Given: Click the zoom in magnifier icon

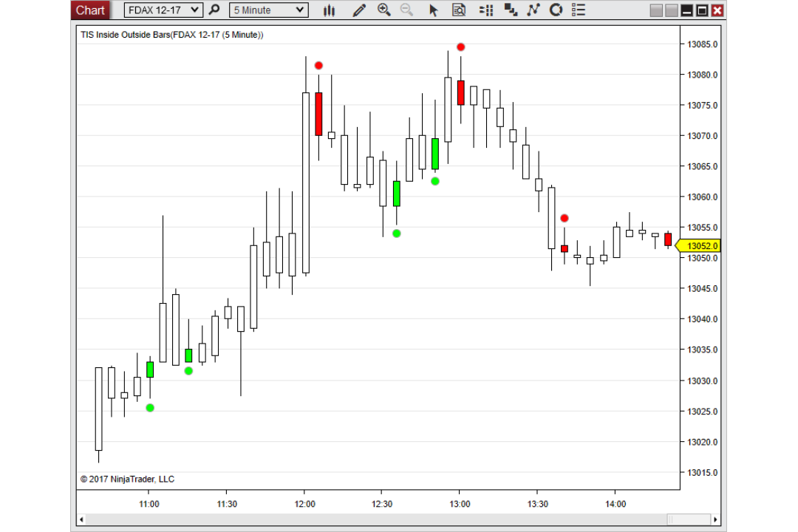Looking at the screenshot, I should [x=383, y=10].
